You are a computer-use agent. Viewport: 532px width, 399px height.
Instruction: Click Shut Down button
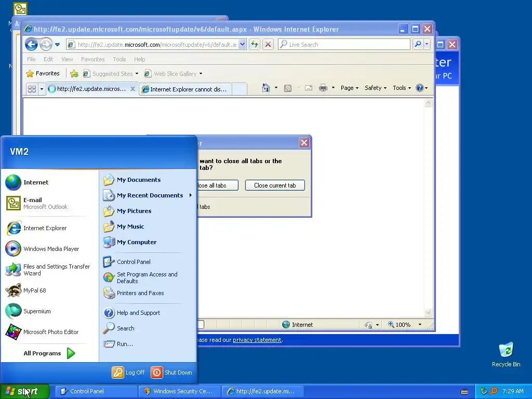(x=171, y=373)
